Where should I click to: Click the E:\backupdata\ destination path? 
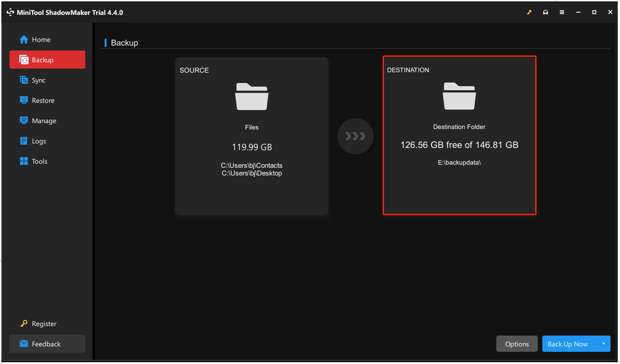(x=459, y=162)
